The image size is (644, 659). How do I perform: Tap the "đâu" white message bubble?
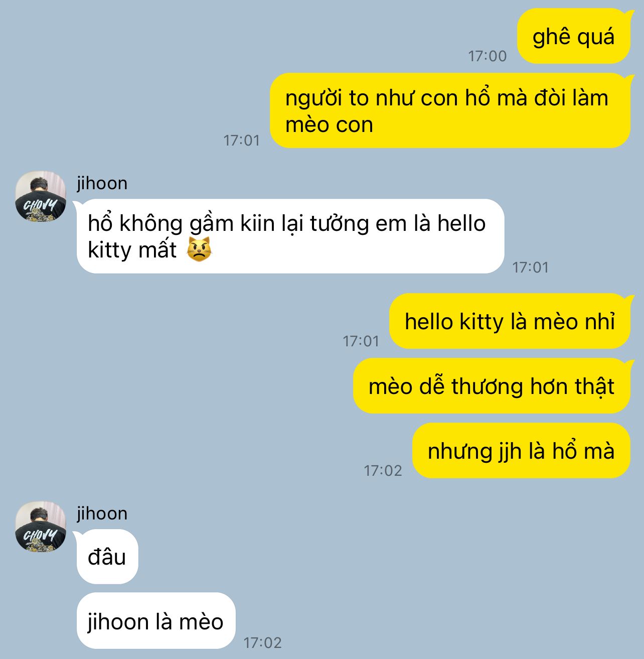pyautogui.click(x=107, y=557)
